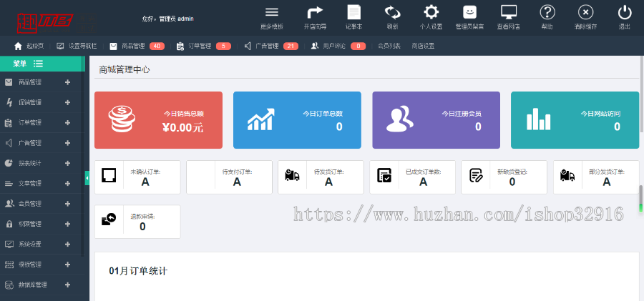The image size is (644, 301).
Task: Expand 系统设置 with its plus sign
Action: coord(68,244)
